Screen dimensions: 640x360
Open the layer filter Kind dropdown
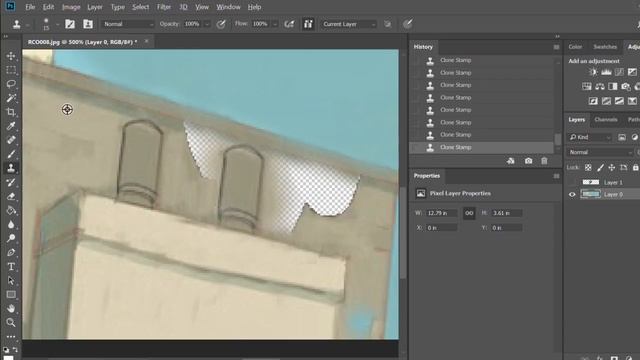[590, 137]
